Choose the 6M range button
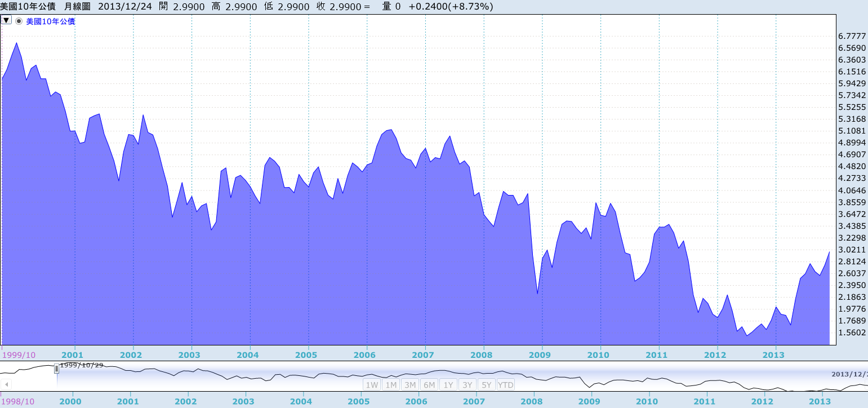 coord(429,385)
